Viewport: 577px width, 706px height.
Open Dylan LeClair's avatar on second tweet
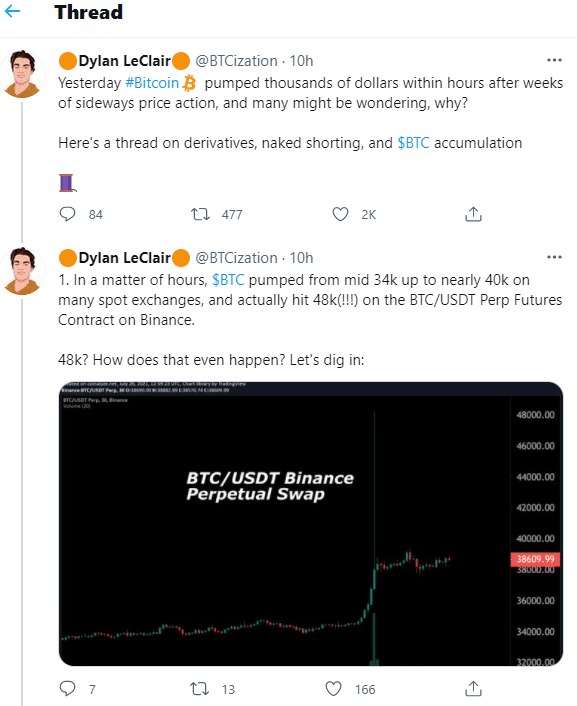(22, 271)
